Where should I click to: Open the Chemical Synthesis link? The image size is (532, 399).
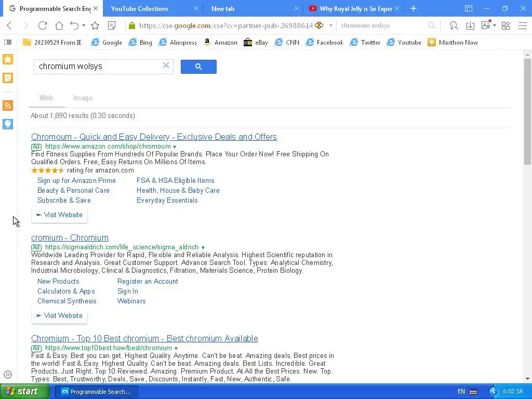[67, 301]
